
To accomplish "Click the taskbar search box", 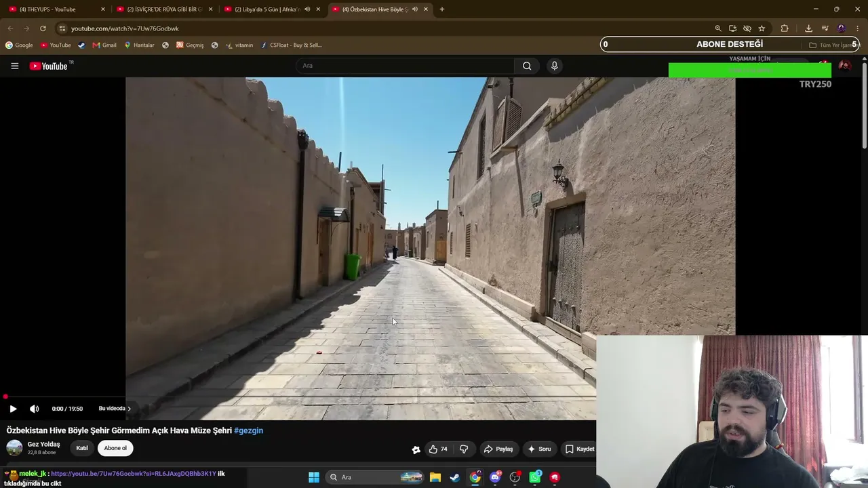I will (x=376, y=477).
